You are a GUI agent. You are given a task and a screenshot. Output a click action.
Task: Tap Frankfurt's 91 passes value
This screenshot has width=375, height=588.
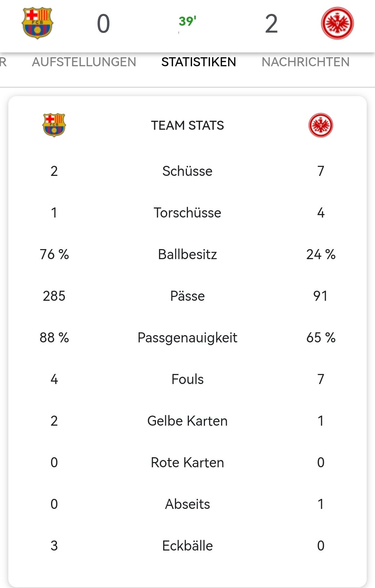click(x=320, y=296)
